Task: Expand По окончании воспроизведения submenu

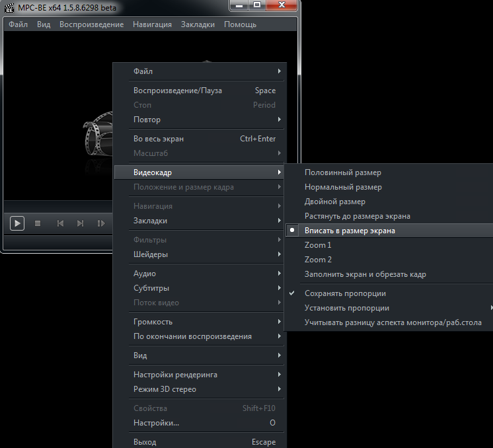Action: click(x=199, y=336)
